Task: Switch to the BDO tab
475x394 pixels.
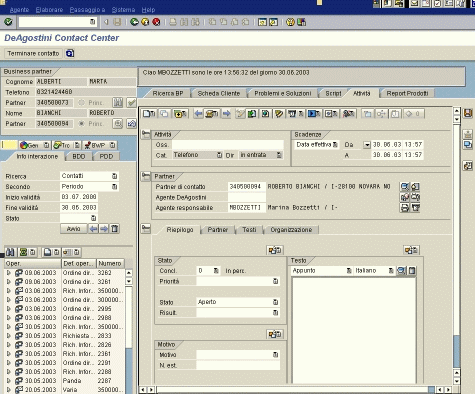Action: [x=79, y=156]
